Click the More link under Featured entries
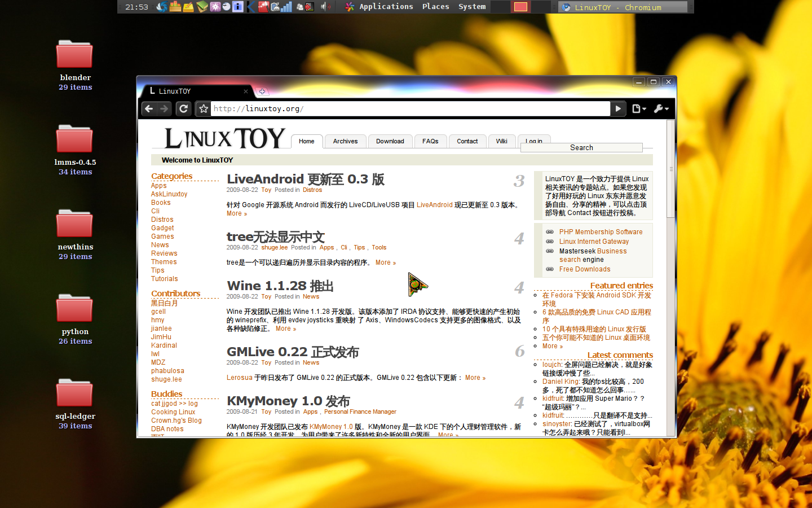 (552, 346)
